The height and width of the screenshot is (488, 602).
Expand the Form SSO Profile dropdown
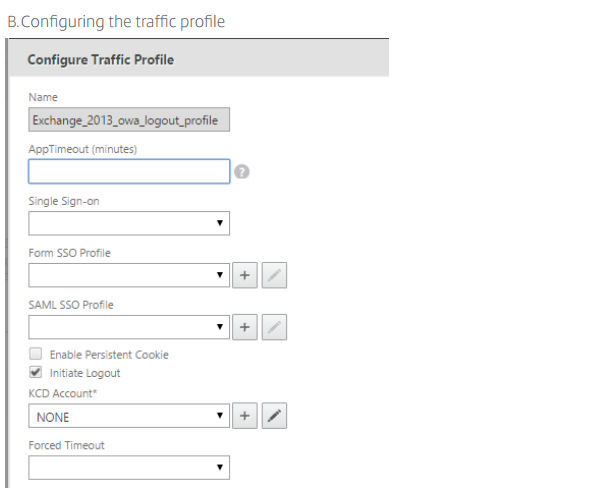pyautogui.click(x=129, y=274)
